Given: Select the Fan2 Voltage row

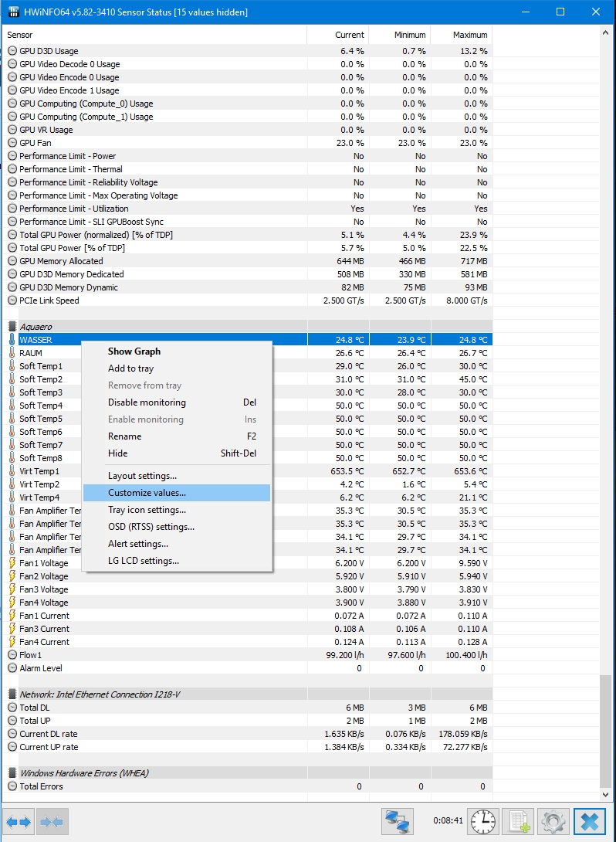Looking at the screenshot, I should pos(247,576).
